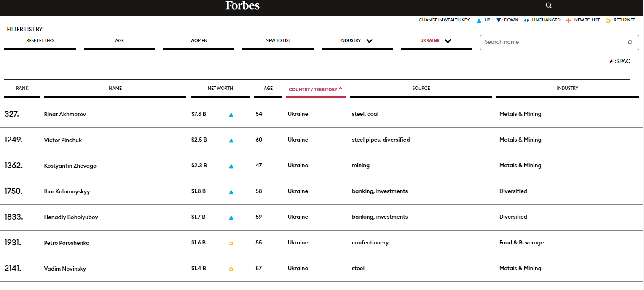Click the SPAC star symbol

611,62
